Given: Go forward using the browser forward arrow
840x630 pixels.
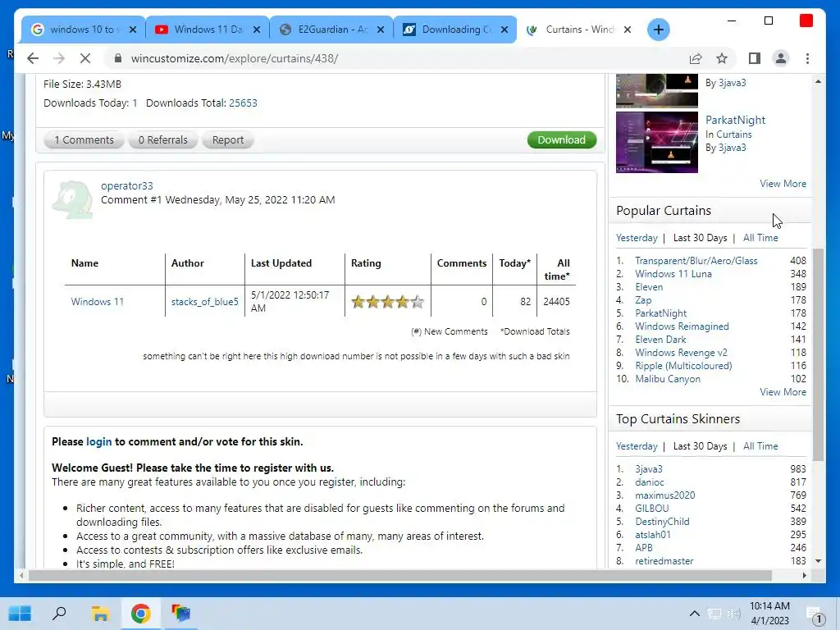Looking at the screenshot, I should [59, 58].
